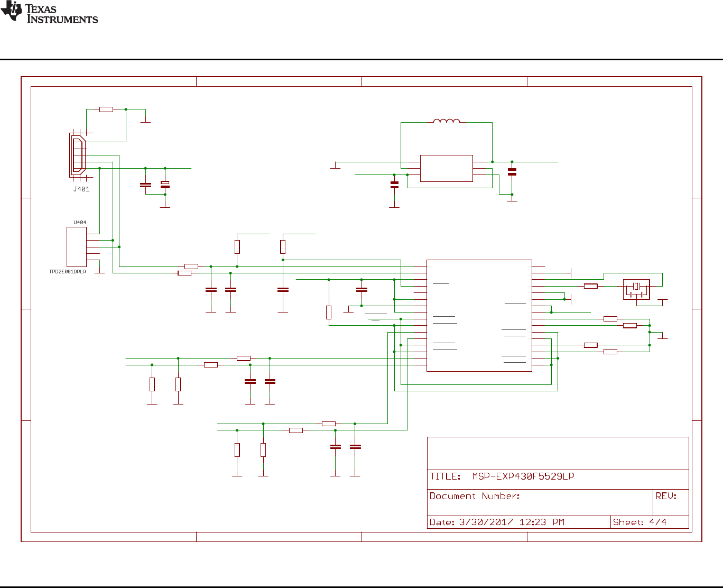
Task: Select the IC rectangle below the inductor
Action: (447, 168)
